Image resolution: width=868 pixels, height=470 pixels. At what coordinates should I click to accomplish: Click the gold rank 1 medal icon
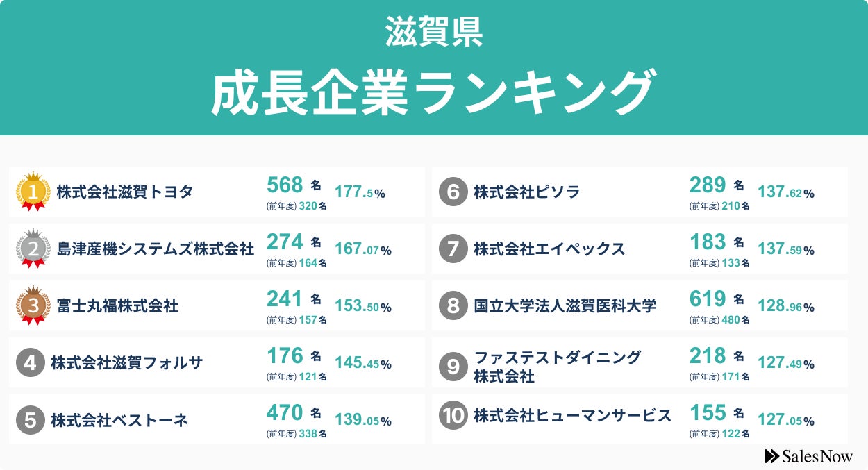(x=33, y=191)
